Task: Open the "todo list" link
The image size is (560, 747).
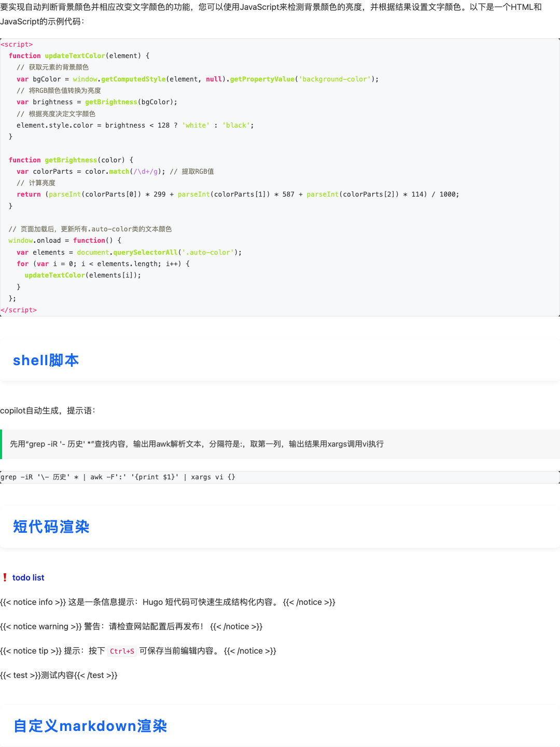Action: point(28,577)
